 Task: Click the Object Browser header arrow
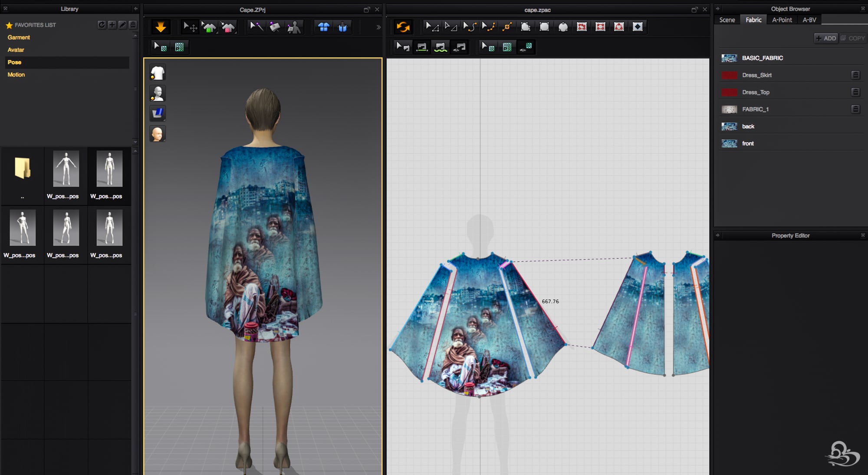pos(718,9)
